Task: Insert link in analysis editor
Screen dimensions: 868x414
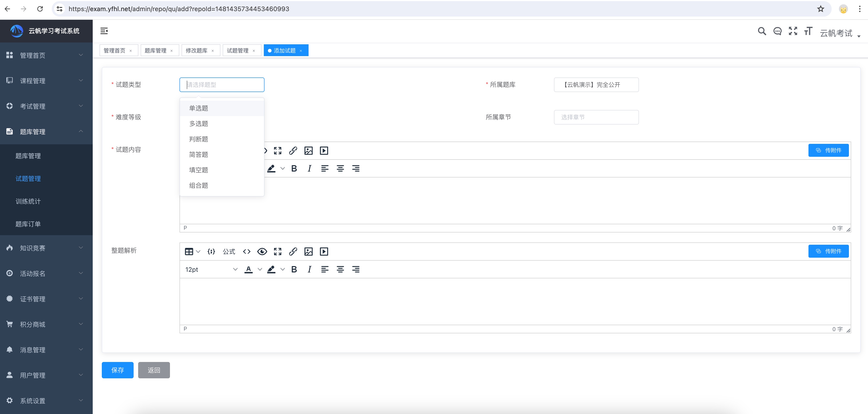Action: [293, 252]
